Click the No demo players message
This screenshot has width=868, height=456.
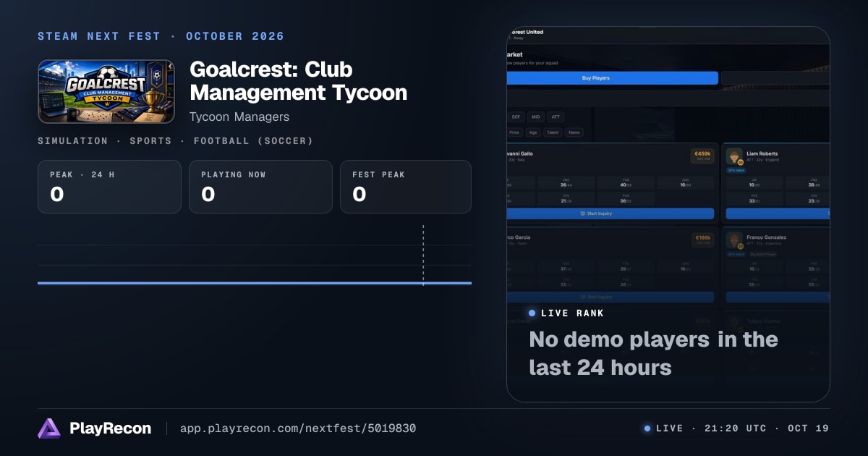pyautogui.click(x=653, y=353)
